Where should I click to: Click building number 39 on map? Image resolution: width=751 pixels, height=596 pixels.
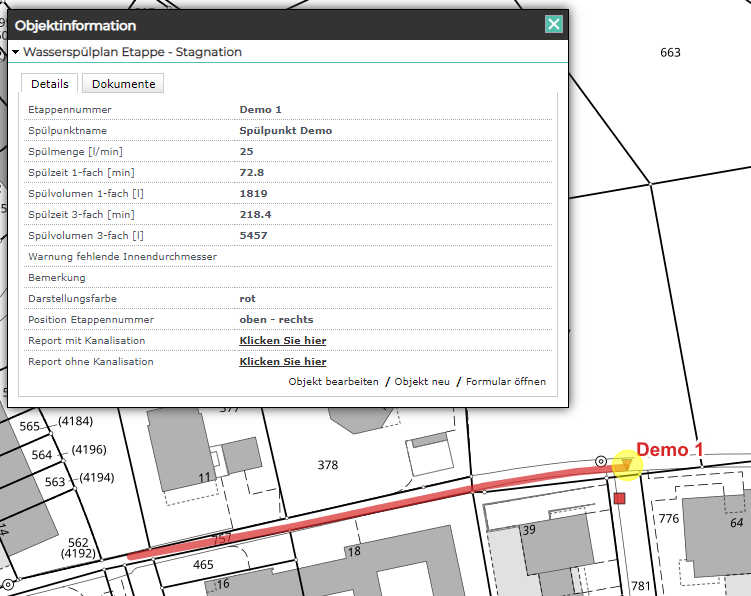pyautogui.click(x=529, y=529)
